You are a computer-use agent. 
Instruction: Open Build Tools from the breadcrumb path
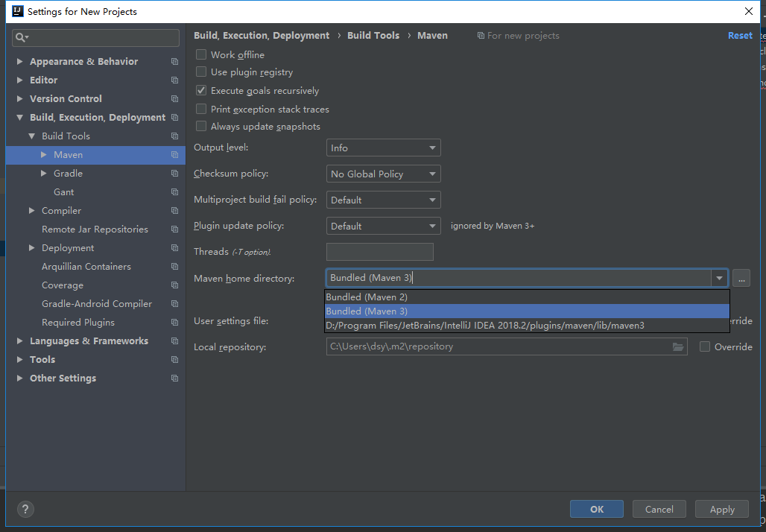click(x=373, y=35)
